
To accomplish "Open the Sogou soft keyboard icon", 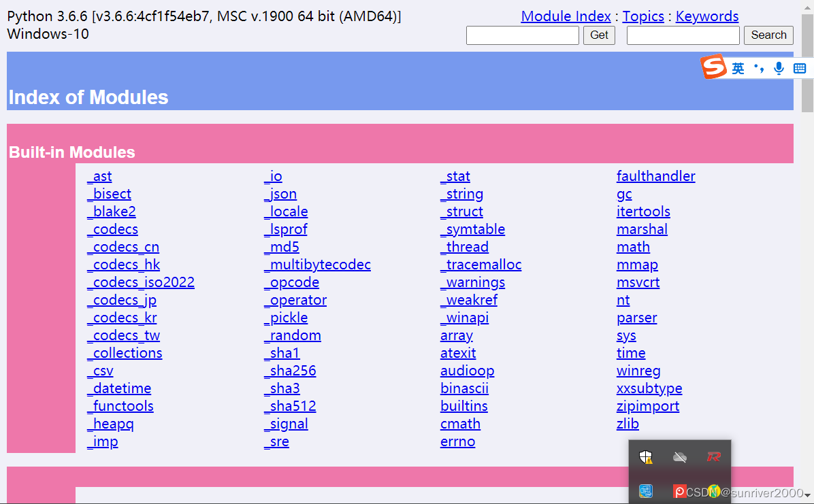I will click(800, 68).
